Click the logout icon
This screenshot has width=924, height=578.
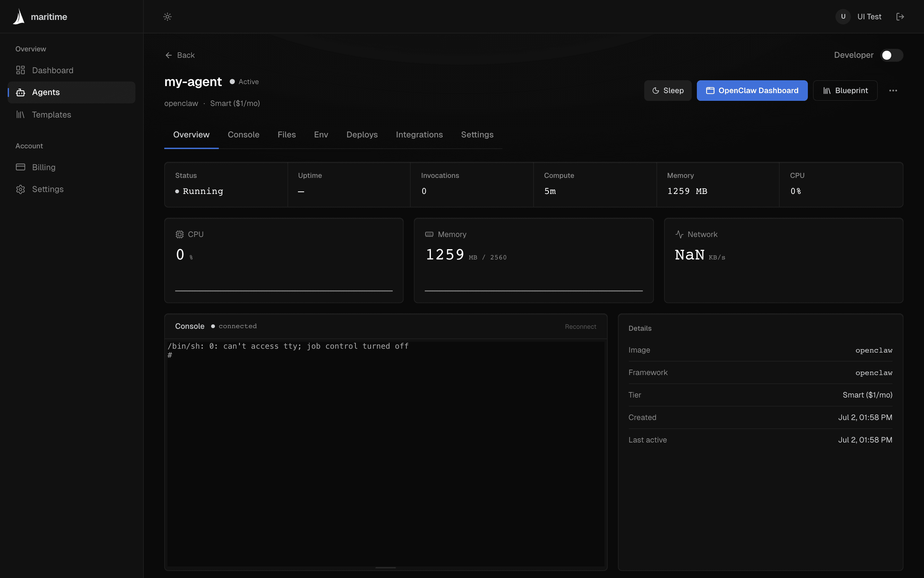click(x=900, y=16)
